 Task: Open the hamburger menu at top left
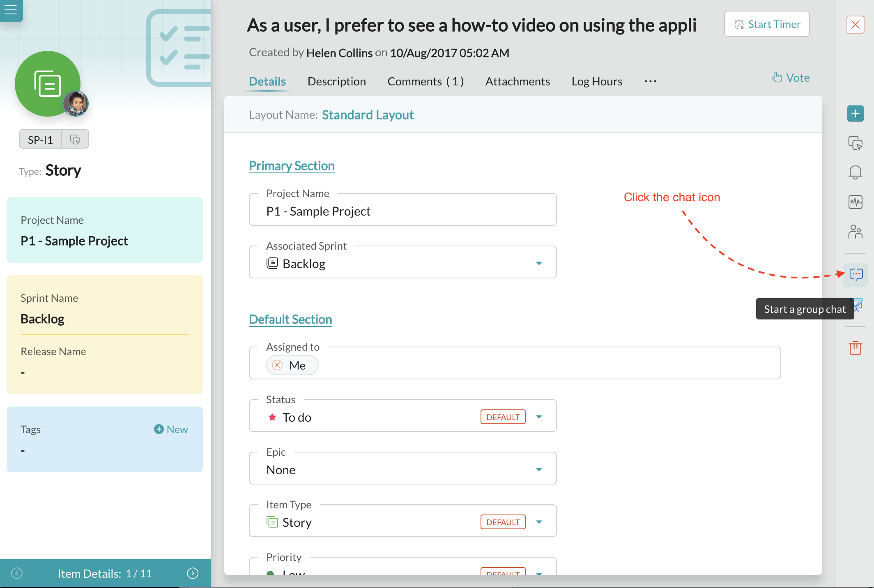click(x=11, y=10)
